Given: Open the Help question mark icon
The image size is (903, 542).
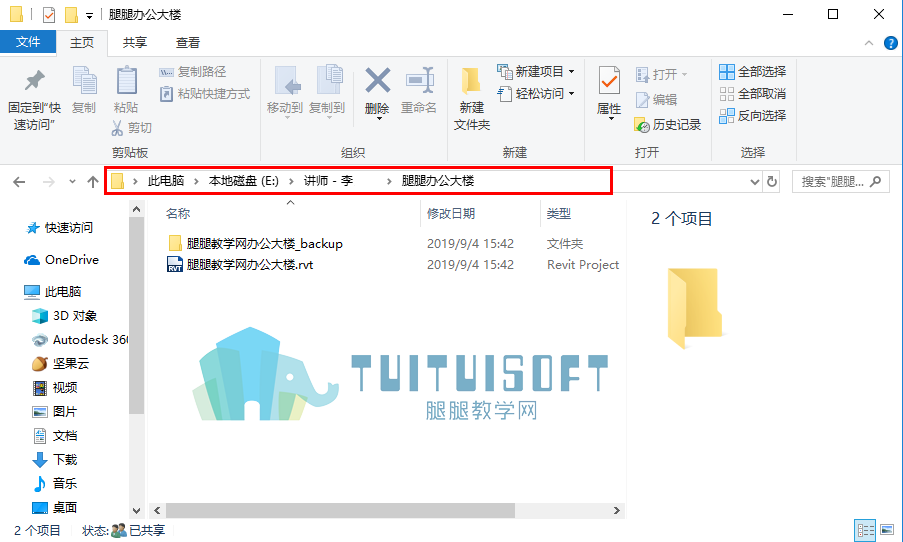Looking at the screenshot, I should (890, 43).
